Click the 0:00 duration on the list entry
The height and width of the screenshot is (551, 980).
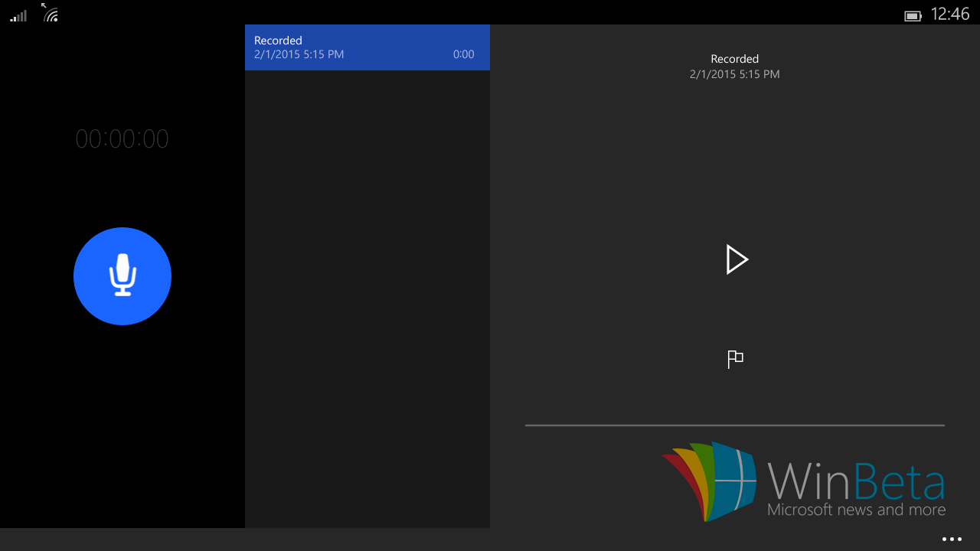pos(463,54)
